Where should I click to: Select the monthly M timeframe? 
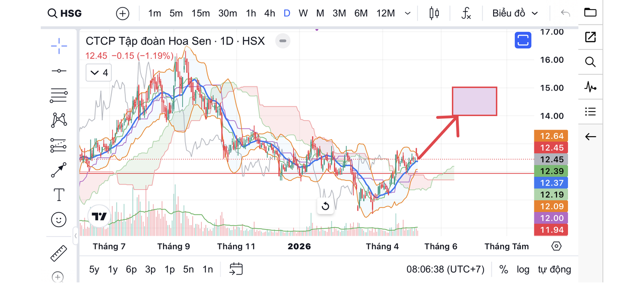pyautogui.click(x=320, y=14)
